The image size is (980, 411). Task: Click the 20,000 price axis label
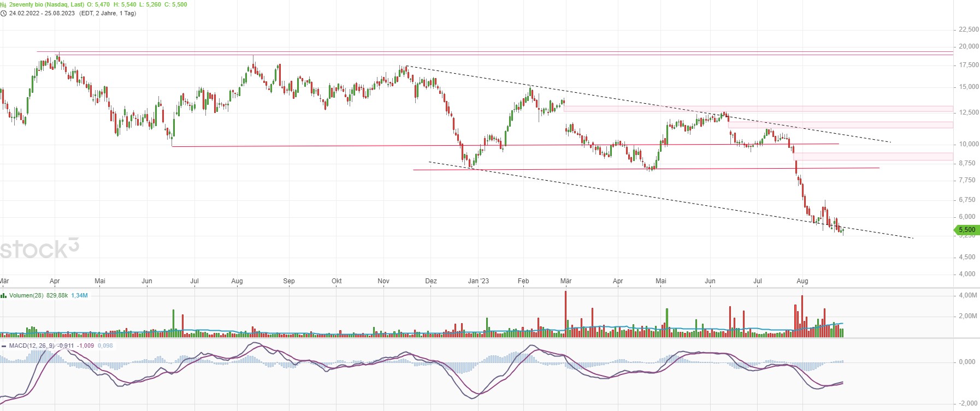click(x=969, y=46)
